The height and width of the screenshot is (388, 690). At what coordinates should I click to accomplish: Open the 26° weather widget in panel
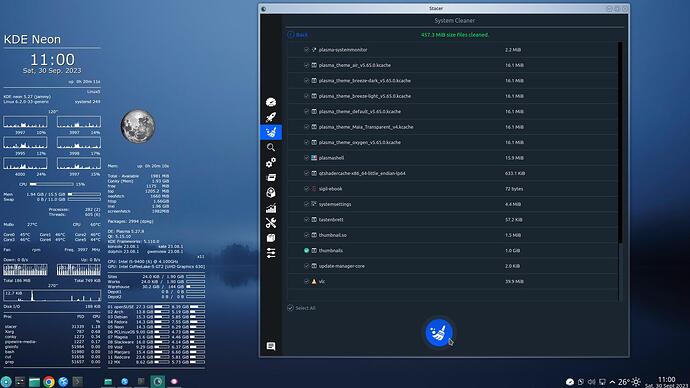point(630,382)
